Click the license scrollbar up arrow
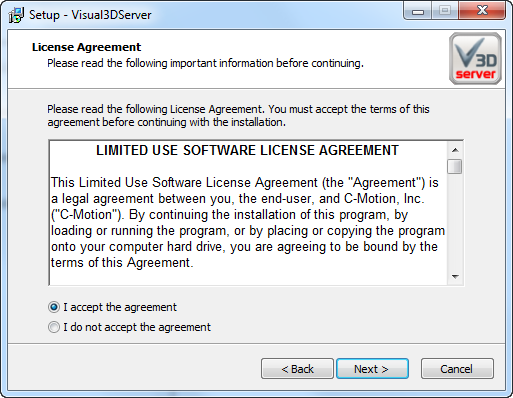Viewport: 513px width, 398px height. [x=455, y=150]
